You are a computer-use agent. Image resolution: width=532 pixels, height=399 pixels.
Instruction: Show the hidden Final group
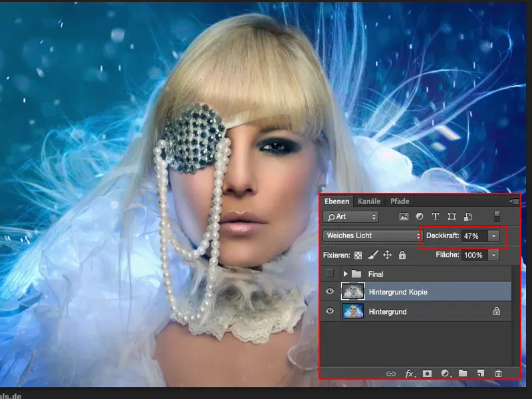point(329,273)
